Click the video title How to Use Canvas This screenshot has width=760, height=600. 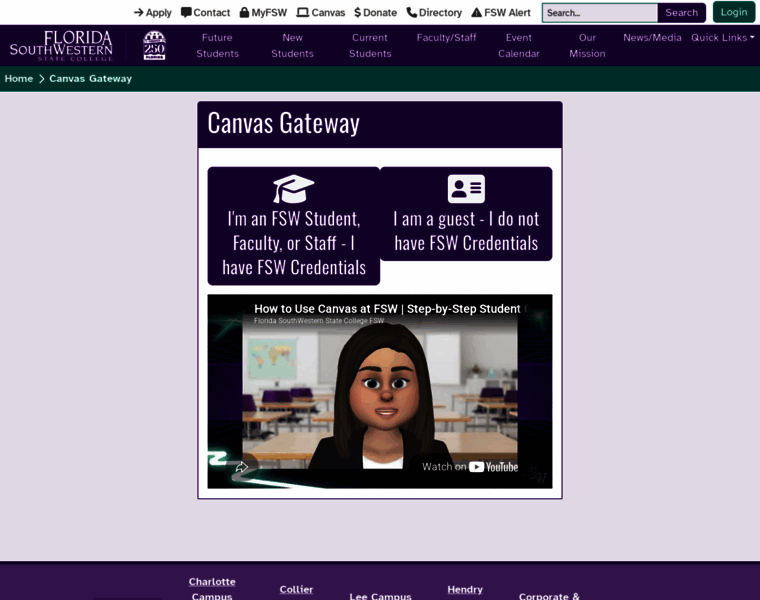[387, 309]
